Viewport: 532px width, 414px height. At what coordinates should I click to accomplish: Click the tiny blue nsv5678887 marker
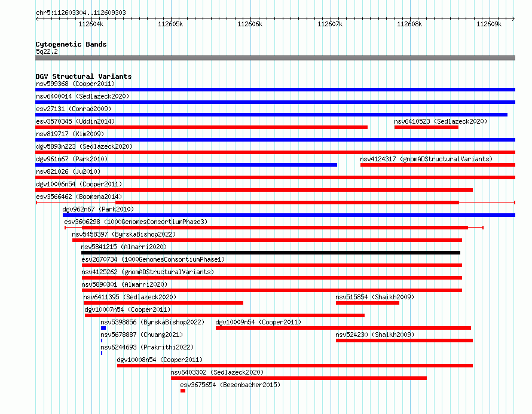[102, 341]
